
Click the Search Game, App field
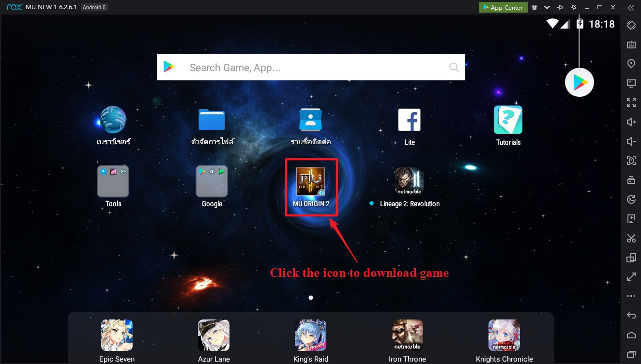311,67
